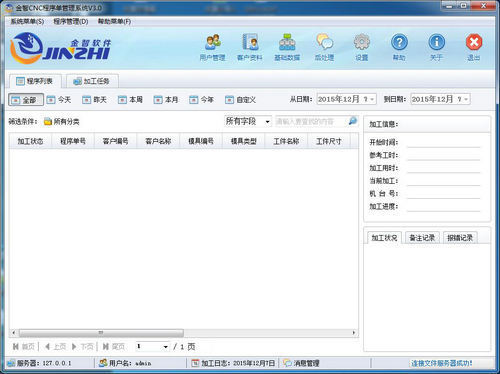The height and width of the screenshot is (374, 500).
Task: Open the page number dropdown
Action: [165, 347]
